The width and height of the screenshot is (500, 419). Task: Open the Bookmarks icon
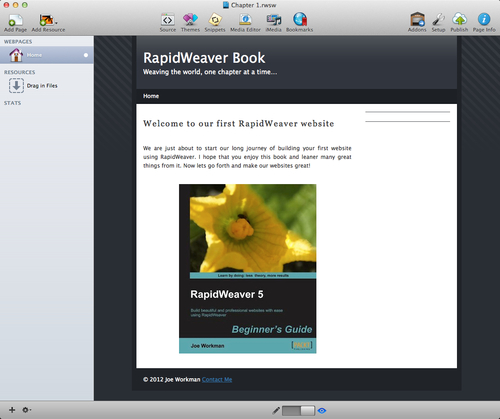tap(300, 19)
